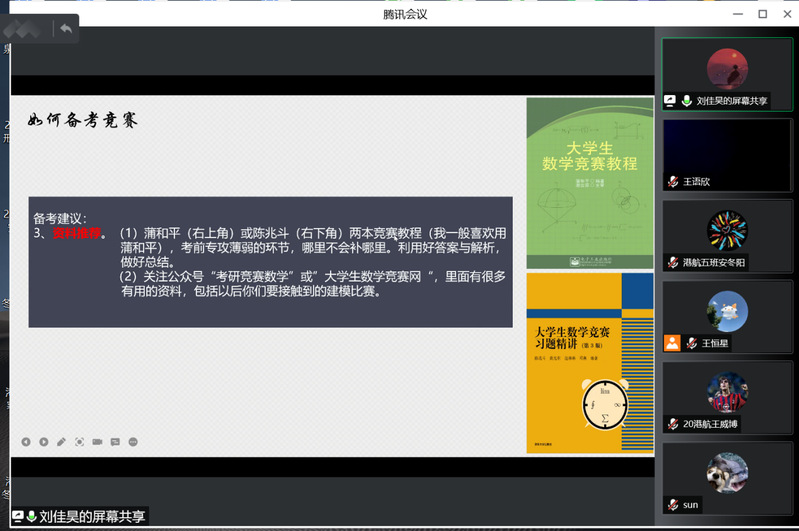Click the 大学生数学竞赛习题精讲 yellow book cover

click(x=589, y=364)
